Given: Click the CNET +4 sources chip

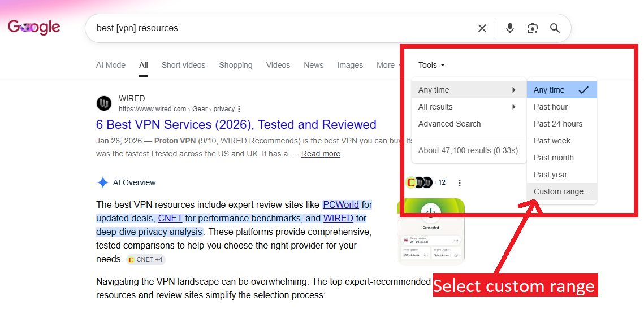Looking at the screenshot, I should point(146,259).
